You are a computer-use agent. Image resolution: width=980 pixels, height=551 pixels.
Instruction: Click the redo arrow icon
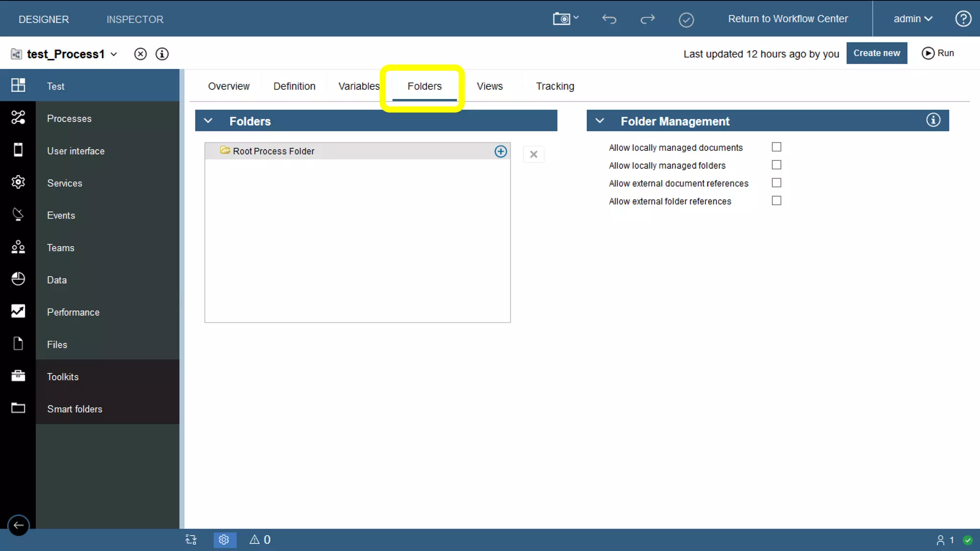(x=647, y=19)
